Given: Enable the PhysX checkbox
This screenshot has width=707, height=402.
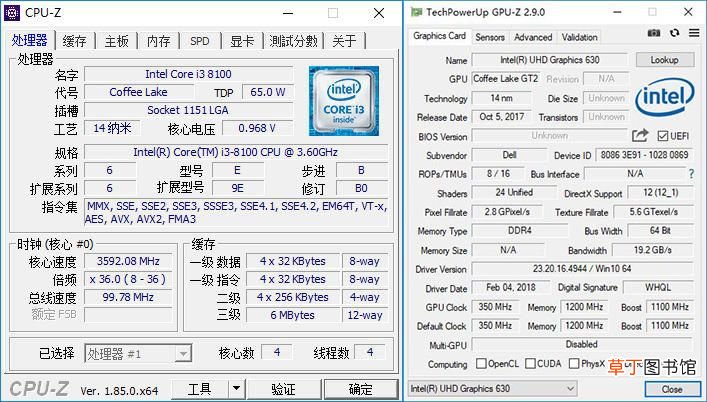Looking at the screenshot, I should point(574,363).
